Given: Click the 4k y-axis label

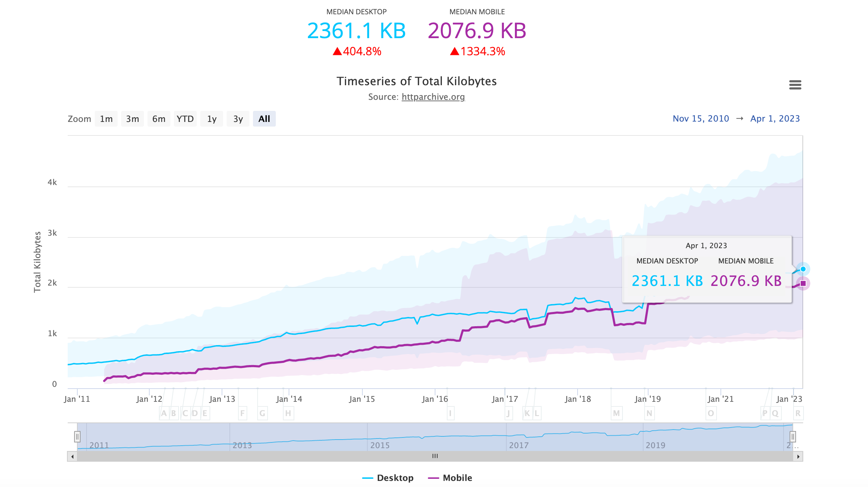Looking at the screenshot, I should click(x=52, y=182).
